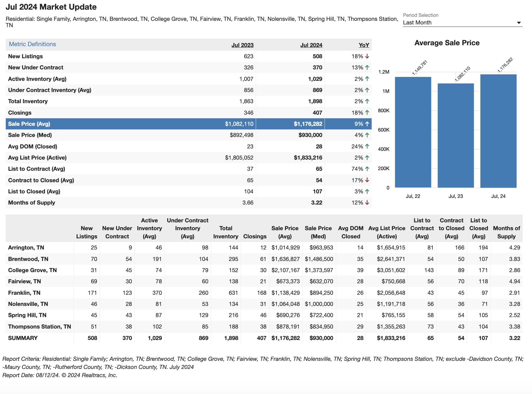The width and height of the screenshot is (532, 394).
Task: Select the New Under Contract metric row
Action: click(189, 68)
